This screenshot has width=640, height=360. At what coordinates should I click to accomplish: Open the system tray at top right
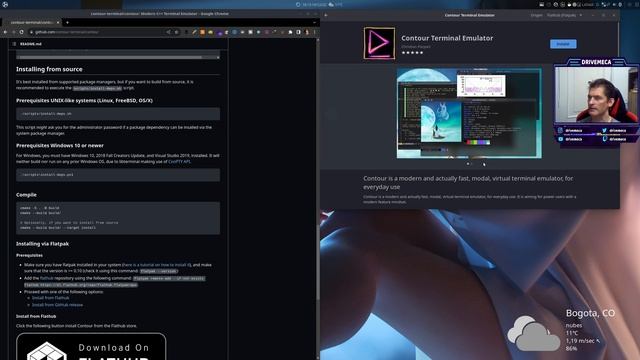point(581,4)
